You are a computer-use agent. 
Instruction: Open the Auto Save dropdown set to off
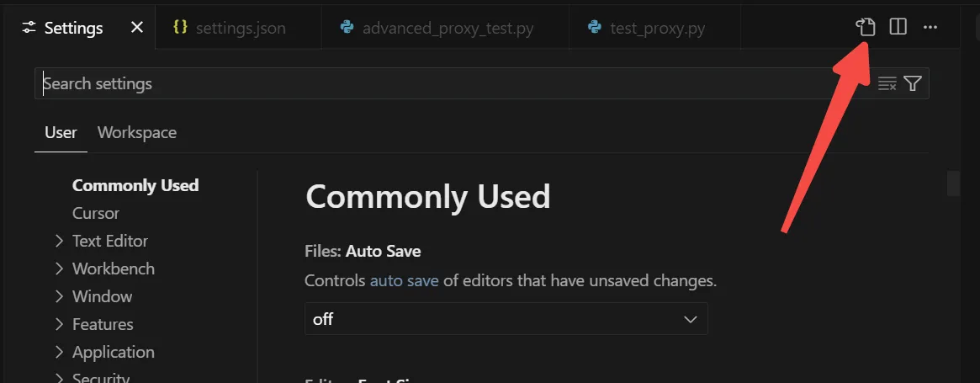(x=506, y=319)
